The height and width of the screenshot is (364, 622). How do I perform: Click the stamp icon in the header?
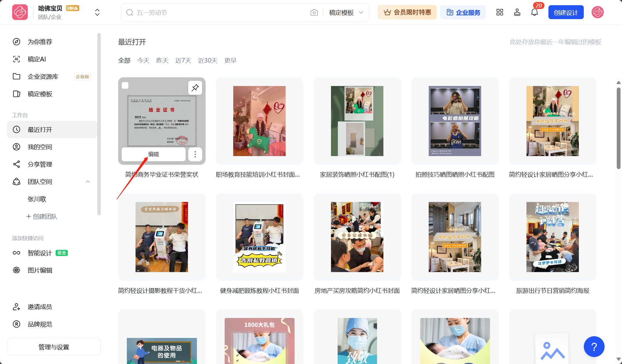click(517, 12)
